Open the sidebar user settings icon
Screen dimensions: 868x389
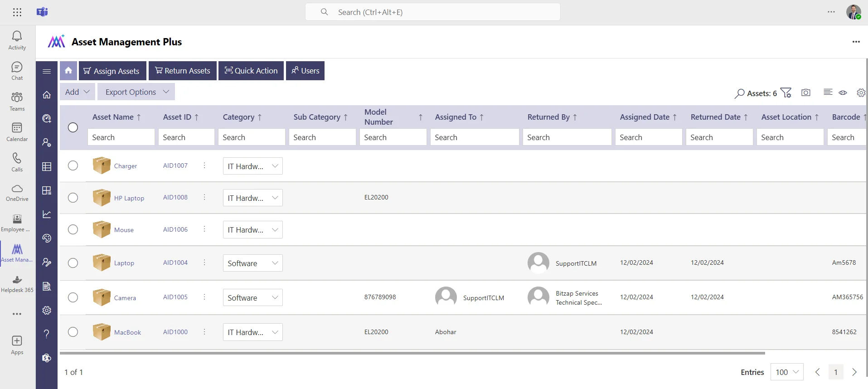pyautogui.click(x=47, y=142)
